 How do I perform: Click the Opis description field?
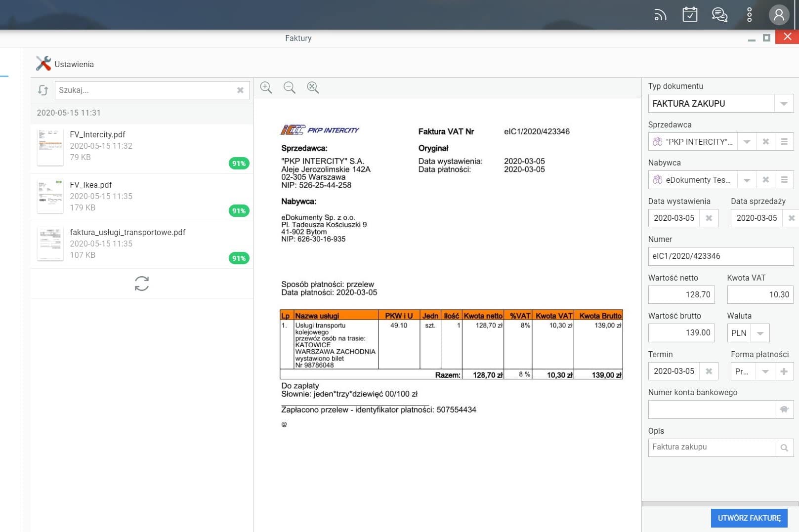coord(712,447)
